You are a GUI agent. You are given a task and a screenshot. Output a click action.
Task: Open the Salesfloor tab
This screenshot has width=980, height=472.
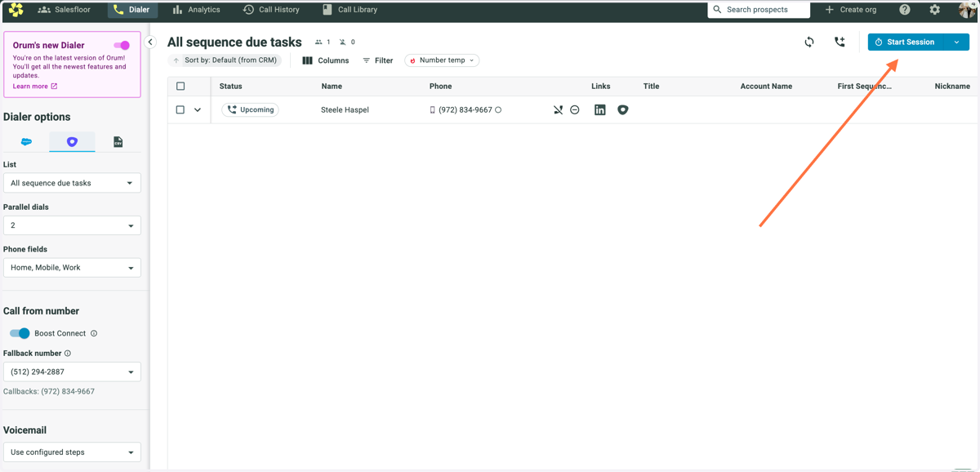(65, 10)
